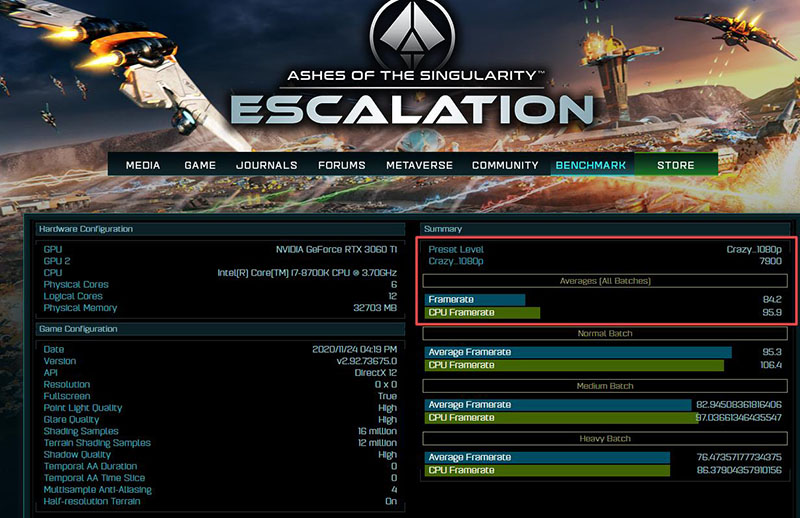Open the GAME menu item

pyautogui.click(x=200, y=165)
